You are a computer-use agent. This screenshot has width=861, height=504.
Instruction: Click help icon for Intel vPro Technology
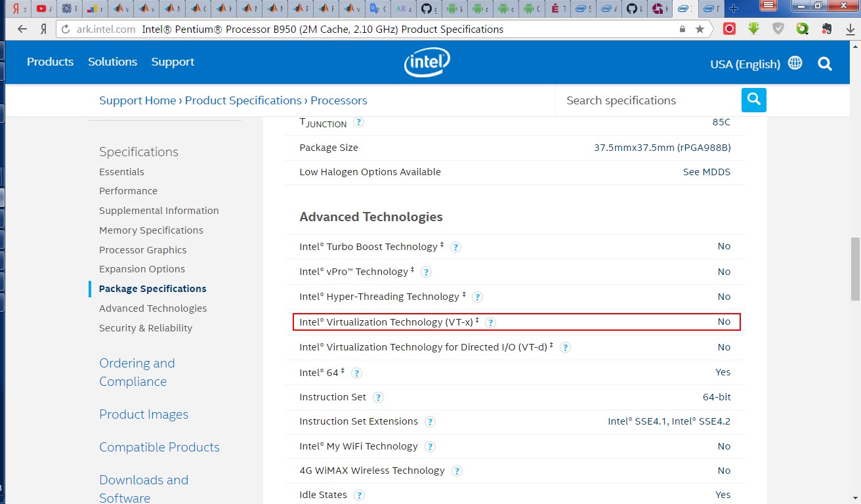click(426, 272)
